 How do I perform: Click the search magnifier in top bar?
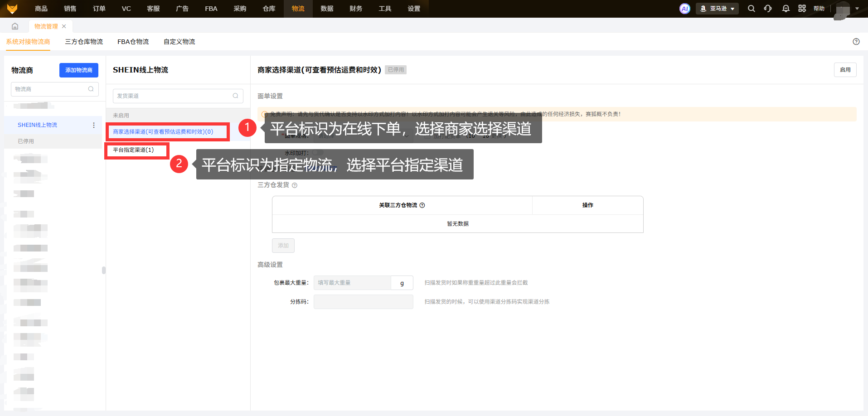tap(751, 9)
